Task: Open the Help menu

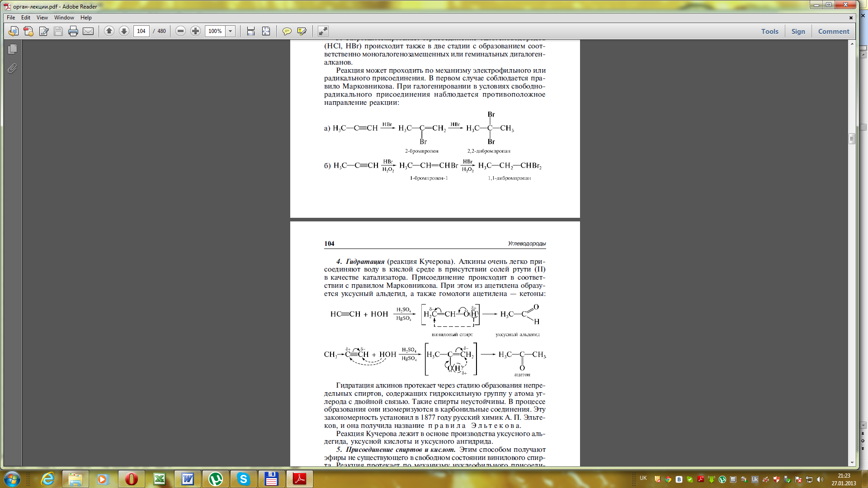Action: (x=86, y=18)
